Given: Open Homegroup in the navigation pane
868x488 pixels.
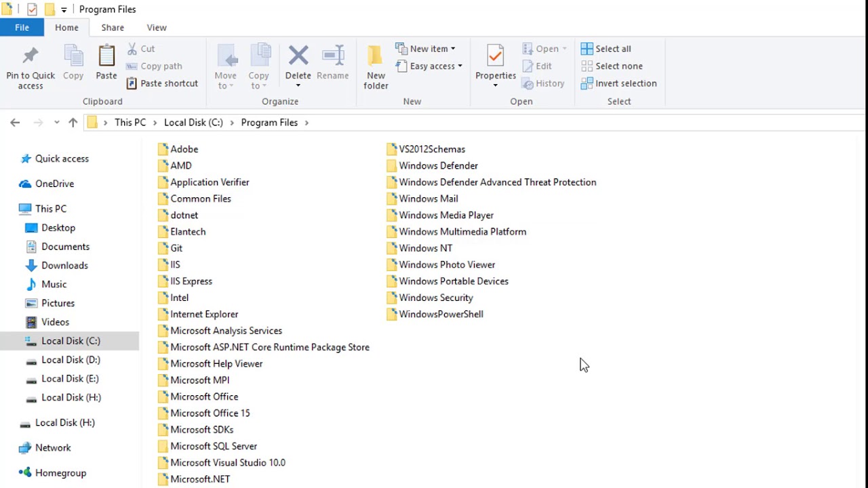Looking at the screenshot, I should pyautogui.click(x=53, y=472).
